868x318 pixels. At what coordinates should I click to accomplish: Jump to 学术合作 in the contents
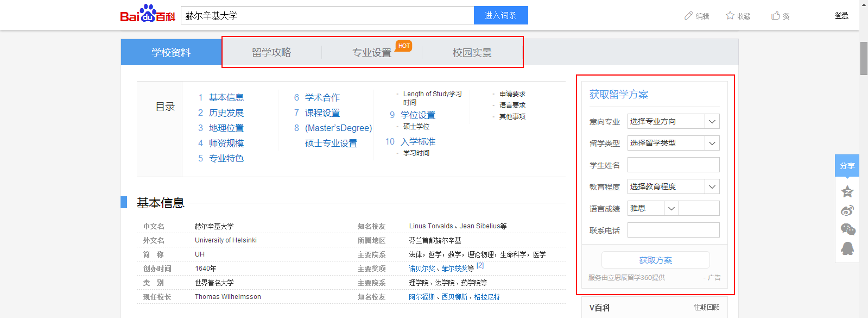click(322, 97)
